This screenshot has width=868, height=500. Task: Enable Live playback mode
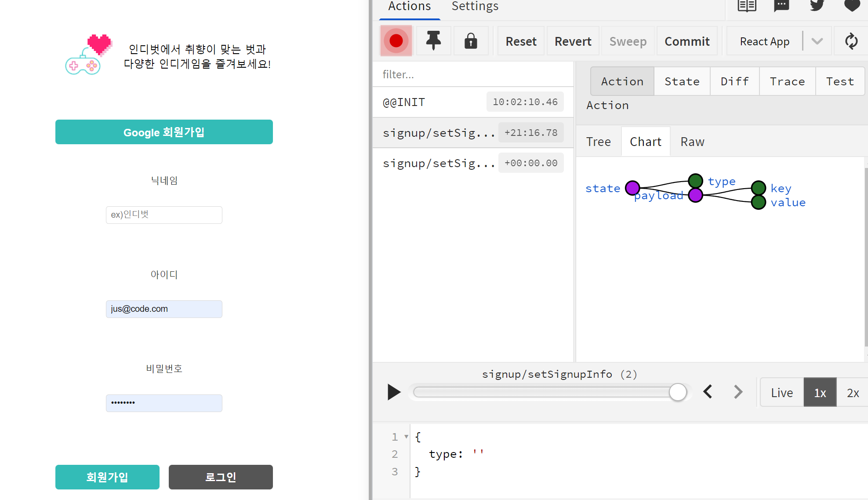pyautogui.click(x=782, y=392)
